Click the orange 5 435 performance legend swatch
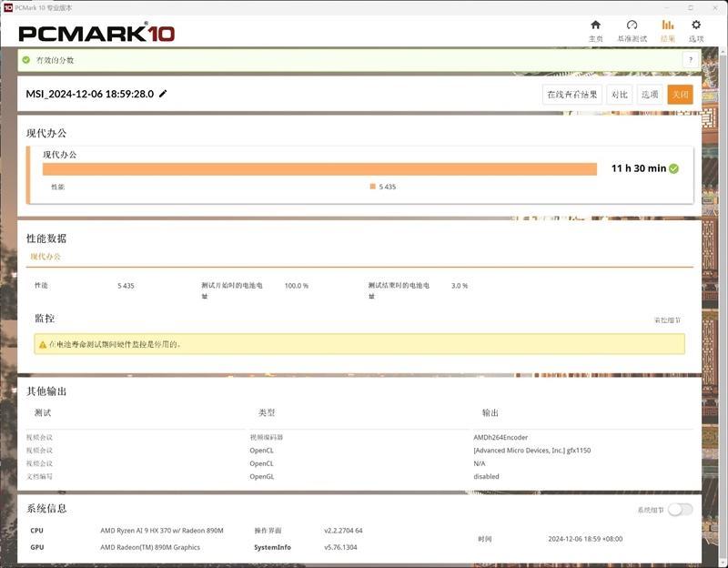This screenshot has height=568, width=728. [373, 187]
